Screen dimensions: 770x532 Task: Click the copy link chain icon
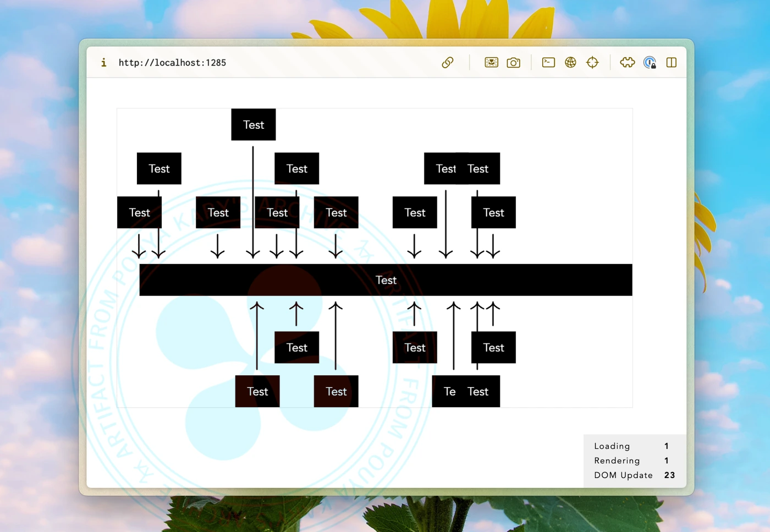[448, 63]
